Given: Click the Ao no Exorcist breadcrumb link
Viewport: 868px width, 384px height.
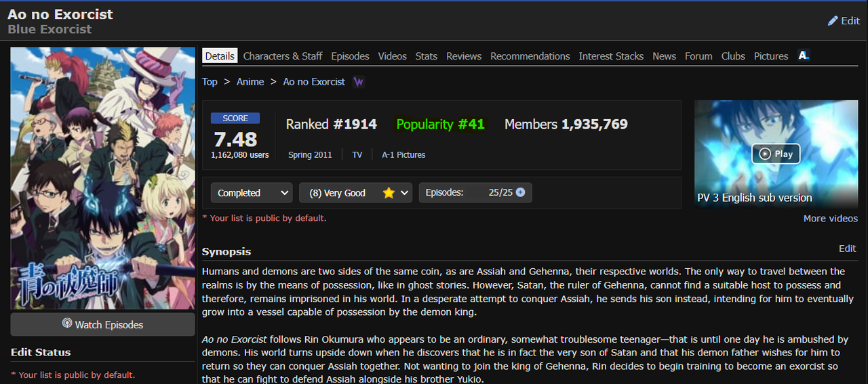Looking at the screenshot, I should click(314, 82).
